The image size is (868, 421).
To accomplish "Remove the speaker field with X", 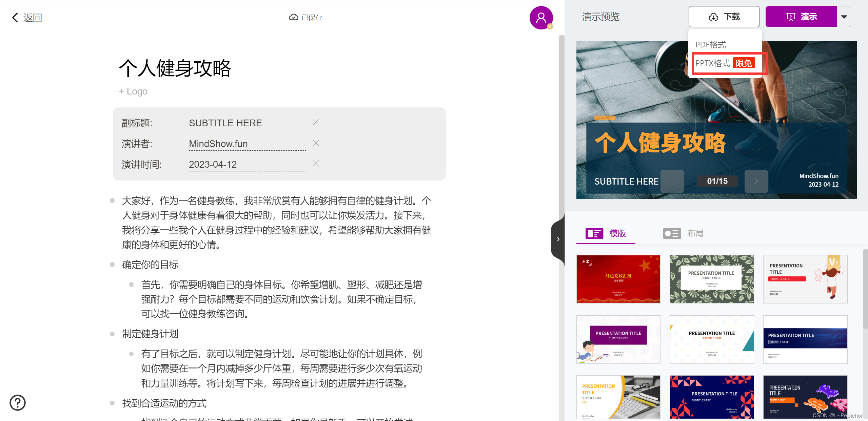I will click(x=316, y=143).
